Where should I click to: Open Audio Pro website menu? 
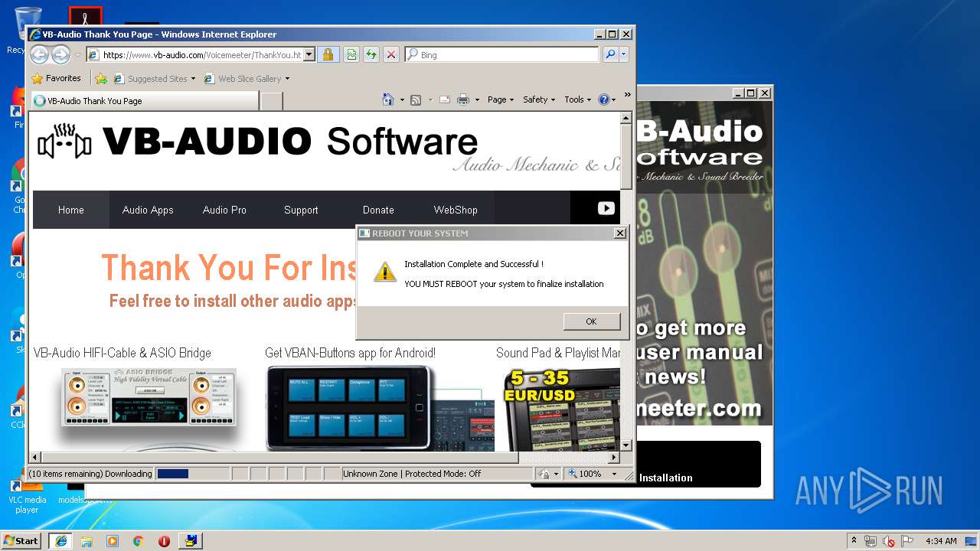(x=224, y=210)
